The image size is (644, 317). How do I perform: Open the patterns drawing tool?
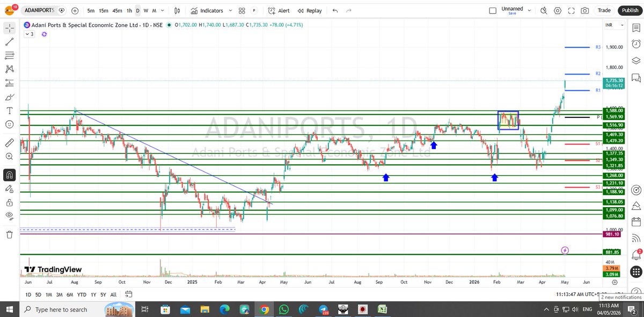coord(10,69)
